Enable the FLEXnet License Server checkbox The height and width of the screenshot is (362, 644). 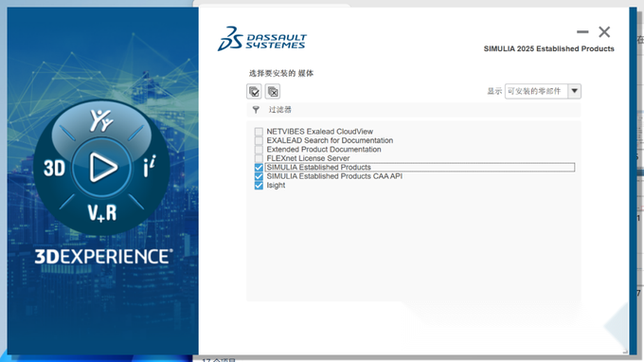pyautogui.click(x=259, y=158)
